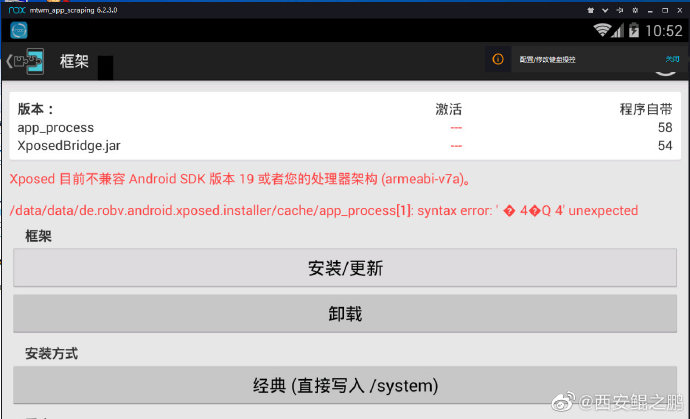Click the active dashes for app_process

[456, 128]
